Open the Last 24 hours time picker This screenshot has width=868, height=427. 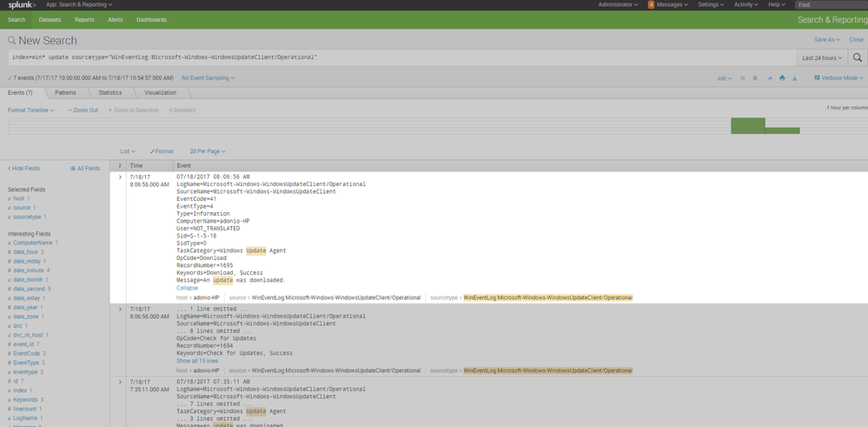pos(821,57)
